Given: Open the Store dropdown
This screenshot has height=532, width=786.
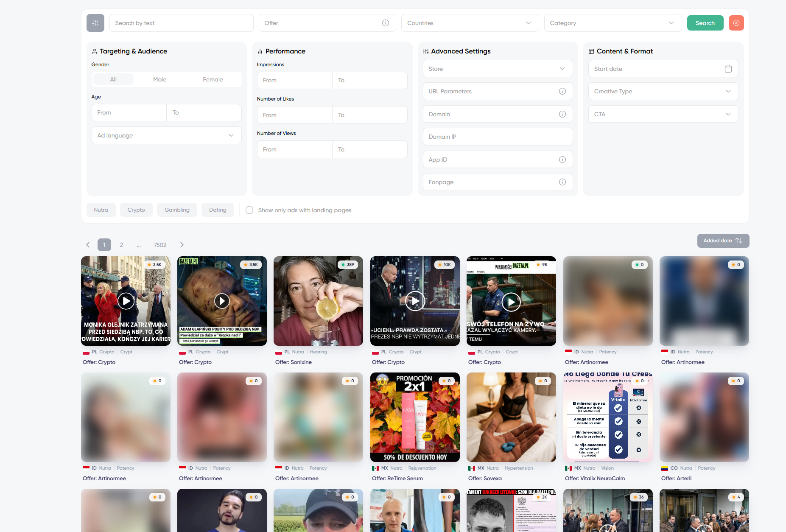Looking at the screenshot, I should coord(498,69).
